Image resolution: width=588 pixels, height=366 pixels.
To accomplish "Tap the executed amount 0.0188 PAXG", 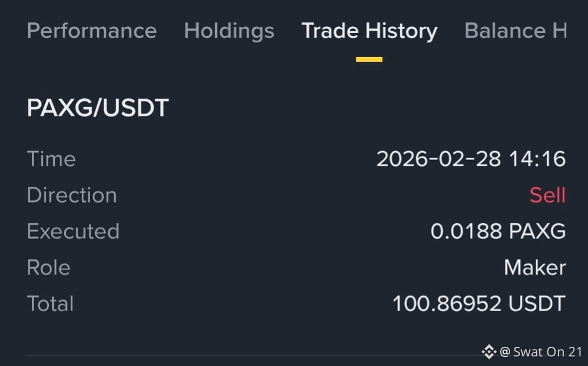I will pos(498,231).
